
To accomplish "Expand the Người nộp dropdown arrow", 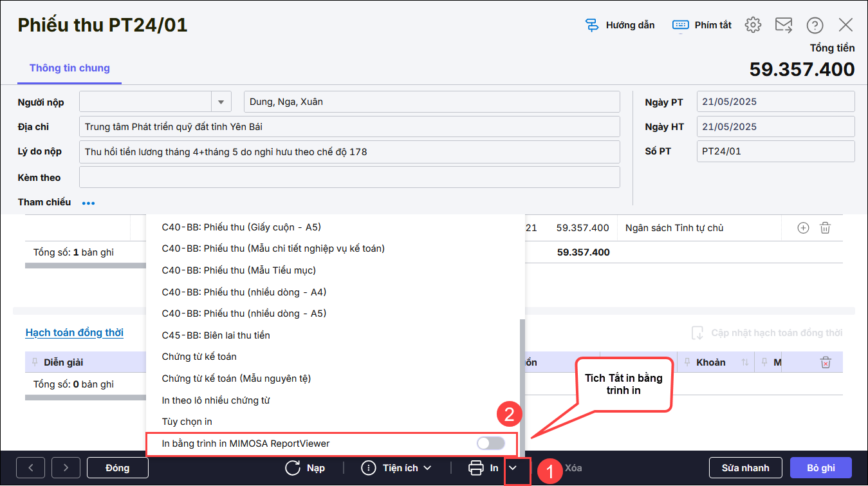I will pos(221,102).
